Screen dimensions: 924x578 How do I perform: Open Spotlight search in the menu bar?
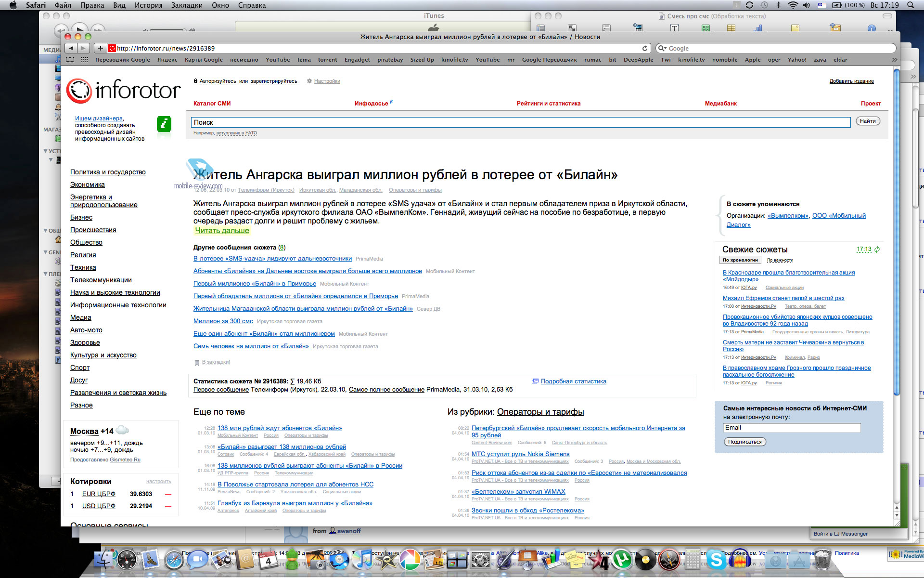pyautogui.click(x=911, y=5)
